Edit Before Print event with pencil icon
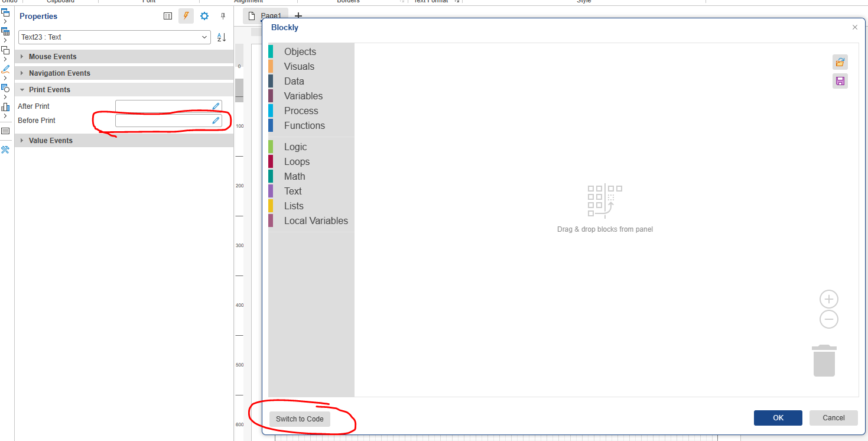Viewport: 868px width, 441px height. [216, 121]
